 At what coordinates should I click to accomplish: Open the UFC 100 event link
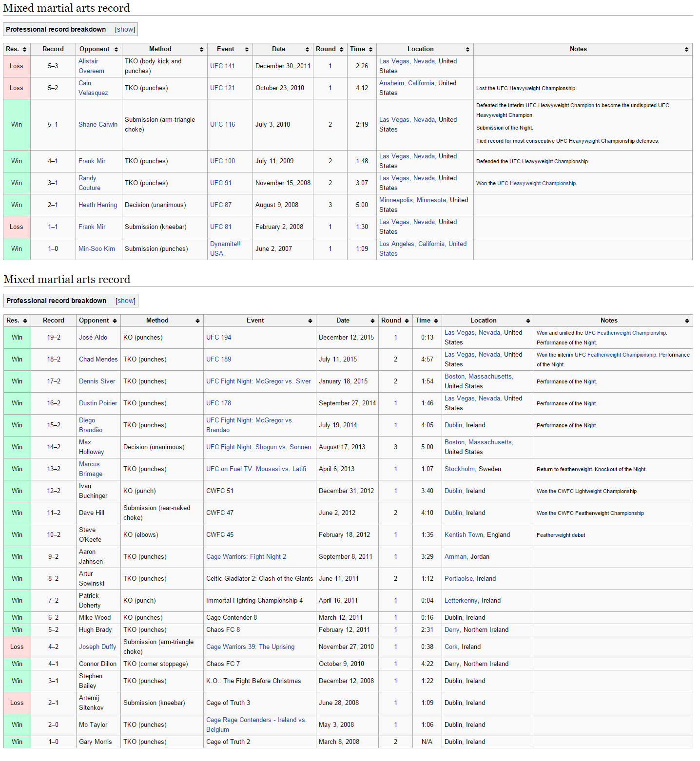[x=222, y=161]
